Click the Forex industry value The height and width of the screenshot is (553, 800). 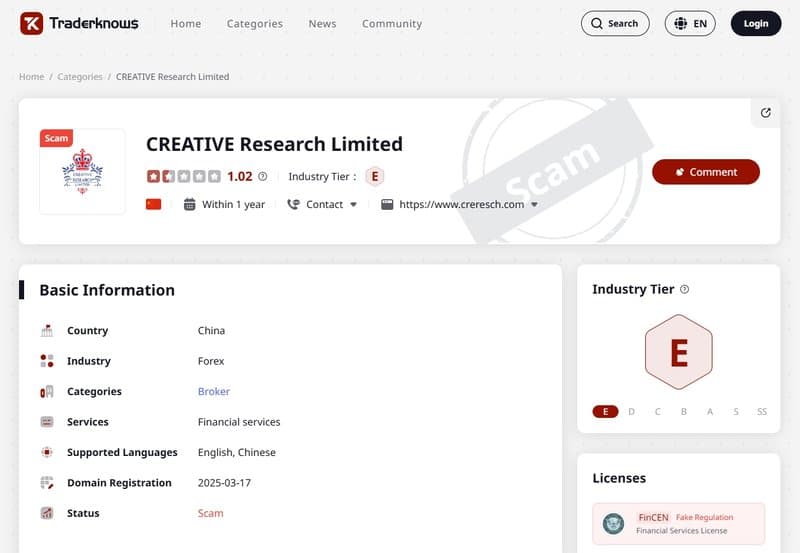[x=211, y=361]
